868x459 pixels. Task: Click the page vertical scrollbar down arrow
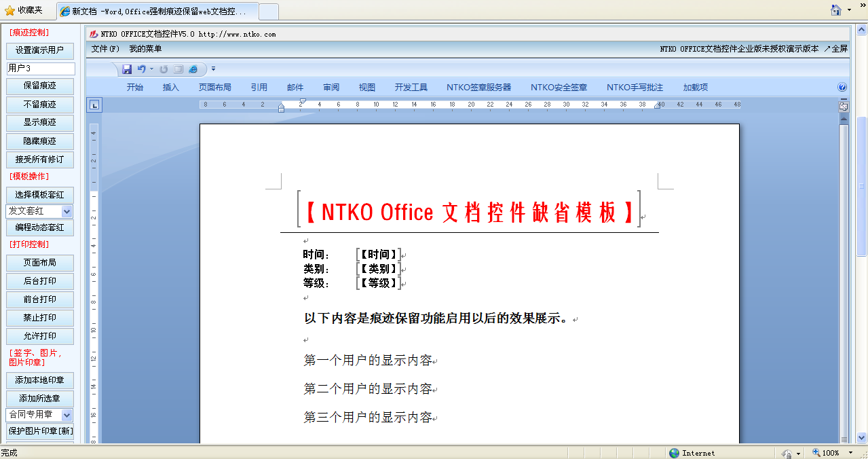[862, 439]
